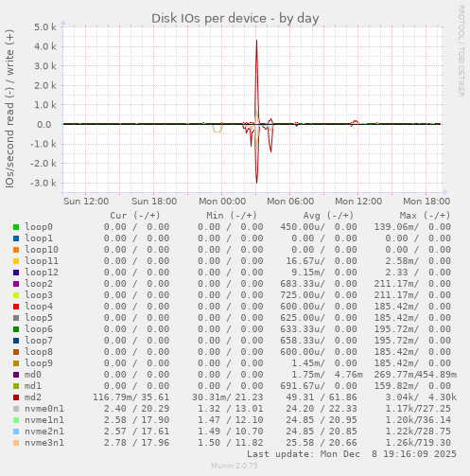Select the 'loop0' legend label
The height and width of the screenshot is (476, 470).
pyautogui.click(x=39, y=227)
